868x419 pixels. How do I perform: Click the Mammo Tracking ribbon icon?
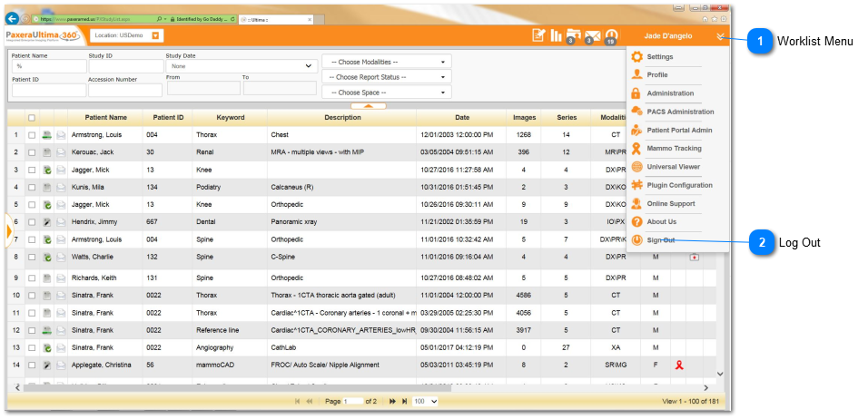[x=636, y=148]
